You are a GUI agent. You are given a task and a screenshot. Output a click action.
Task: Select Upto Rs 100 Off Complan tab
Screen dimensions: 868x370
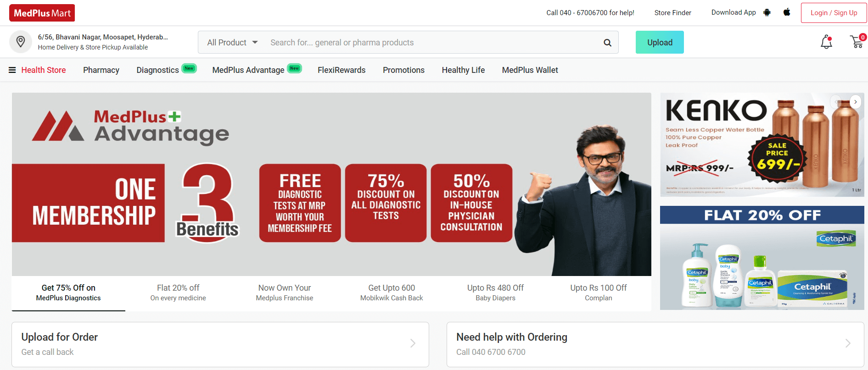point(598,293)
